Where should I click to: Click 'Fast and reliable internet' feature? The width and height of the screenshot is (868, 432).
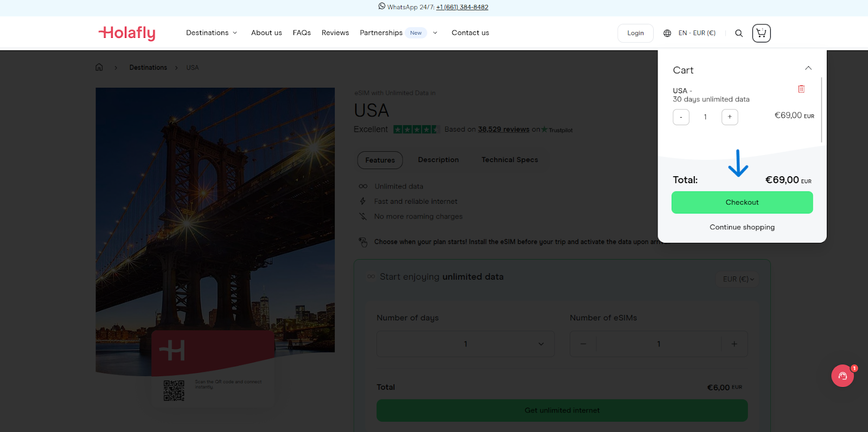point(416,202)
